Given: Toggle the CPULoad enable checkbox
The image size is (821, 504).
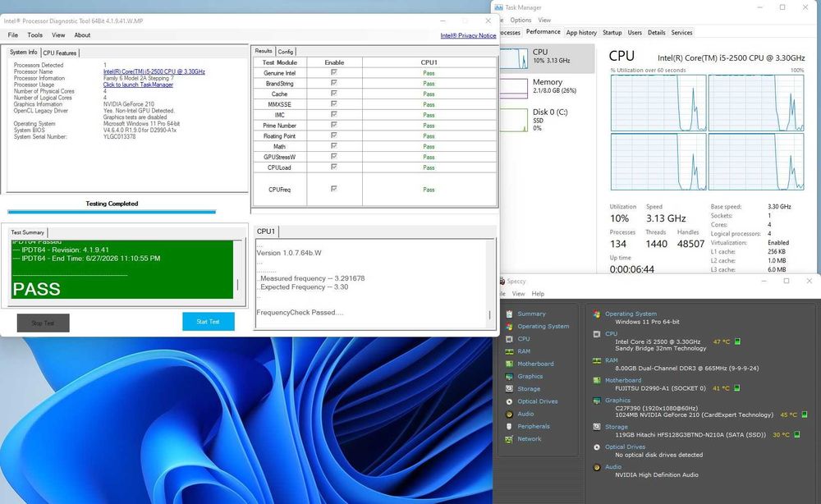Looking at the screenshot, I should (x=334, y=167).
